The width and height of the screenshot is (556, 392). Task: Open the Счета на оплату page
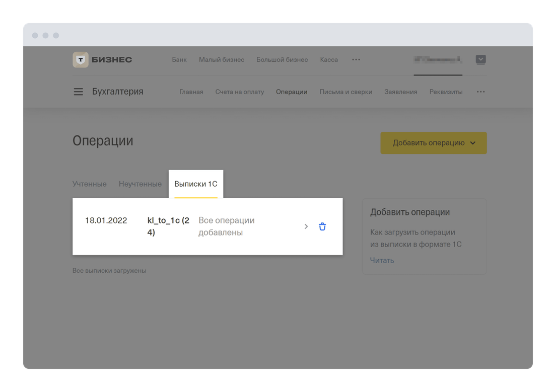tap(239, 92)
